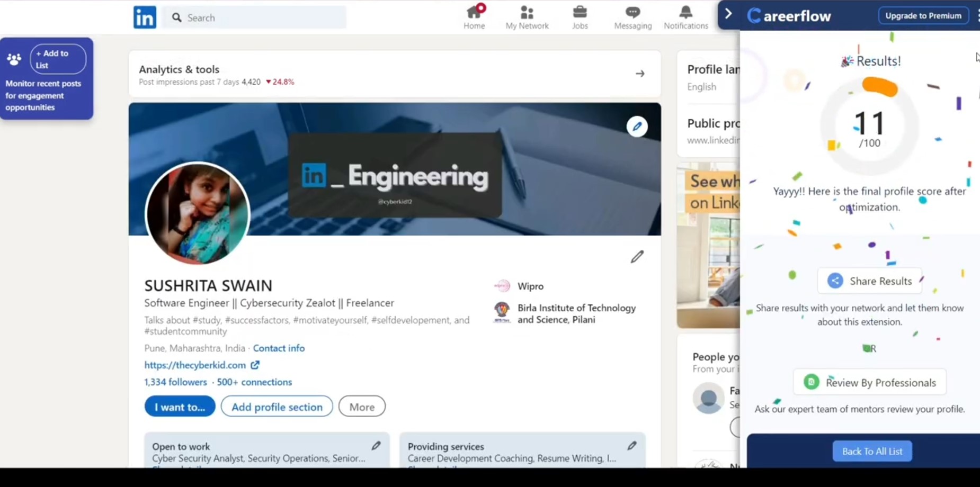Image resolution: width=980 pixels, height=487 pixels.
Task: Edit the Open to work card
Action: coord(376,446)
